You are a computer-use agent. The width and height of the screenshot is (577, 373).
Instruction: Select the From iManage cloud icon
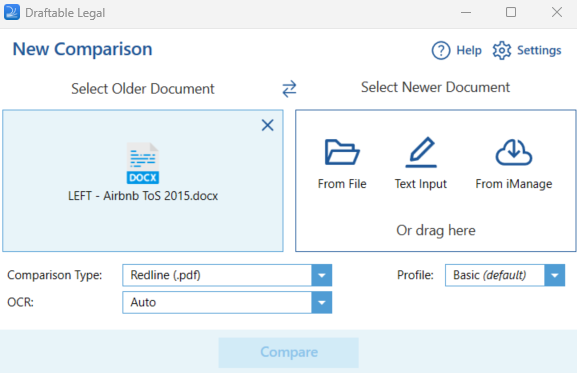tap(514, 152)
